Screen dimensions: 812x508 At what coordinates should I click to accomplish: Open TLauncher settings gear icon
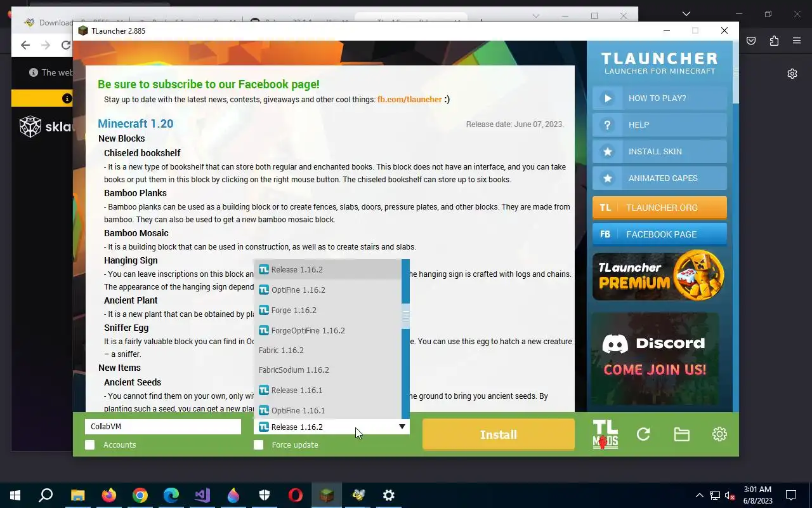pyautogui.click(x=719, y=434)
